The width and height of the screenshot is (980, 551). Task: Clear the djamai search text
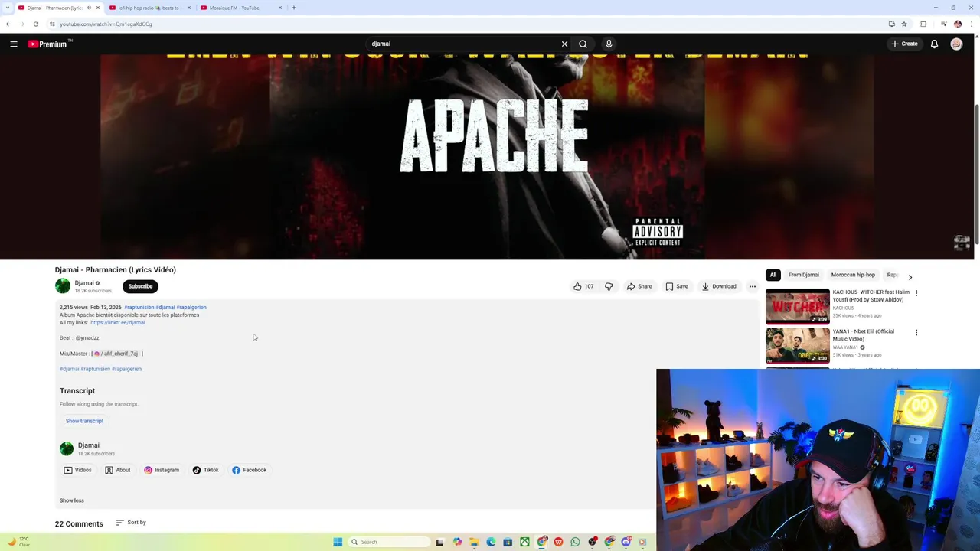coord(564,44)
